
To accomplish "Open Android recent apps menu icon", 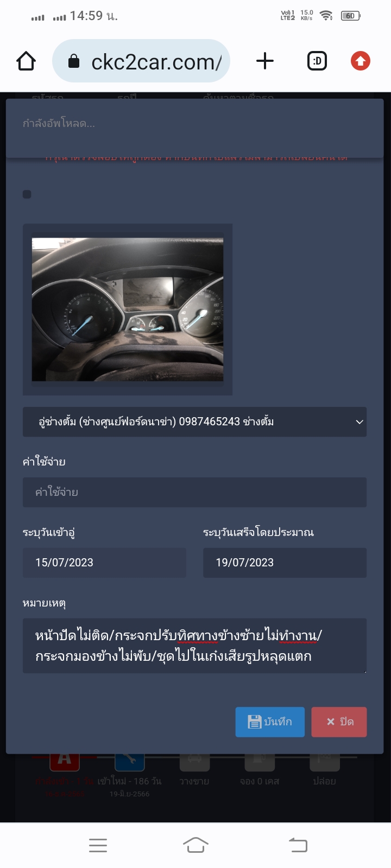I will [x=98, y=845].
